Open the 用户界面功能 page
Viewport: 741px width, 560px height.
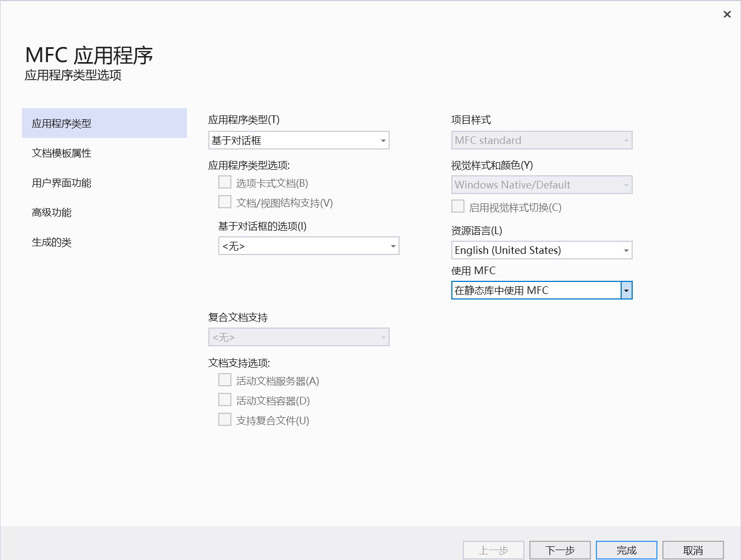point(61,182)
